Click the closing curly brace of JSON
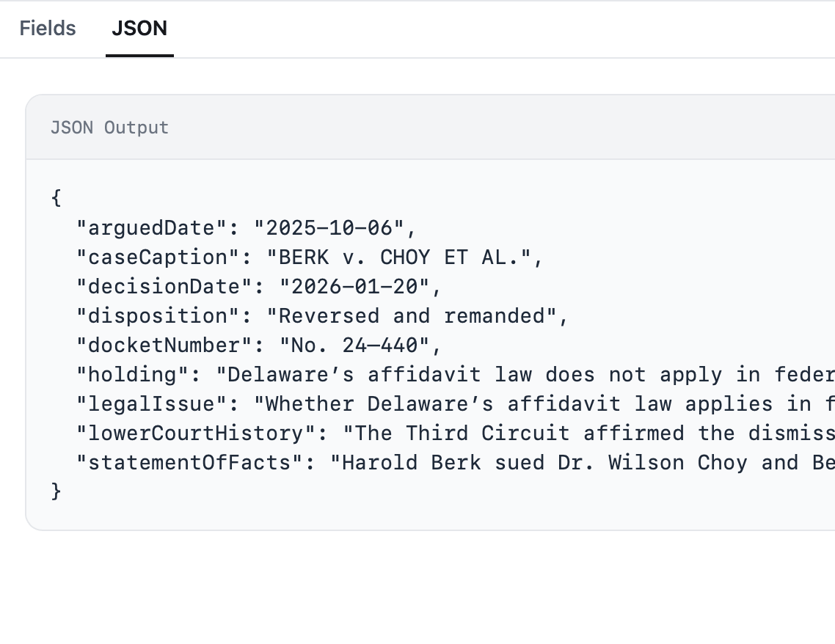The height and width of the screenshot is (644, 835). point(56,491)
